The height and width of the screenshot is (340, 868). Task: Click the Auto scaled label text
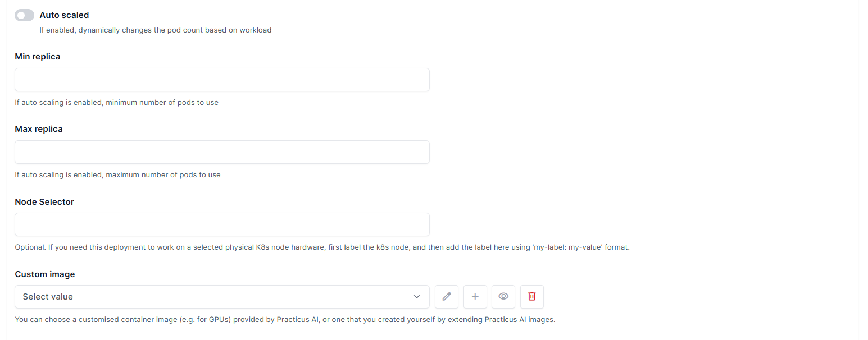coord(64,15)
